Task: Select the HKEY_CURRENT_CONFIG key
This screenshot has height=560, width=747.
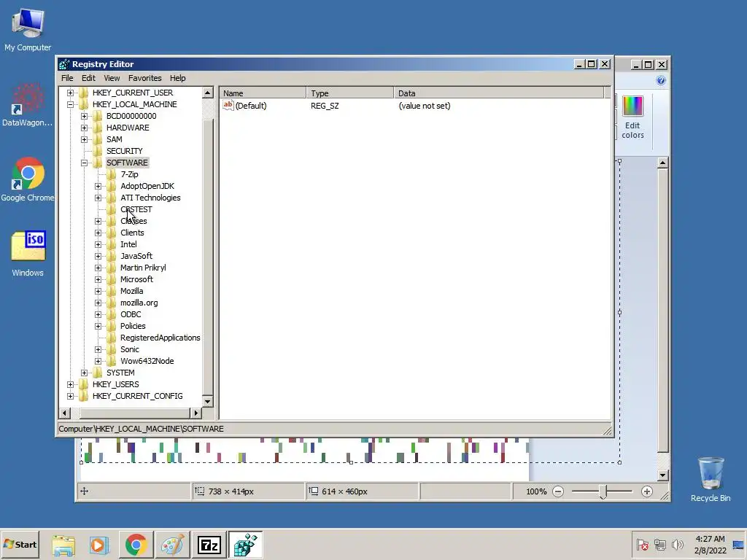Action: coord(138,396)
